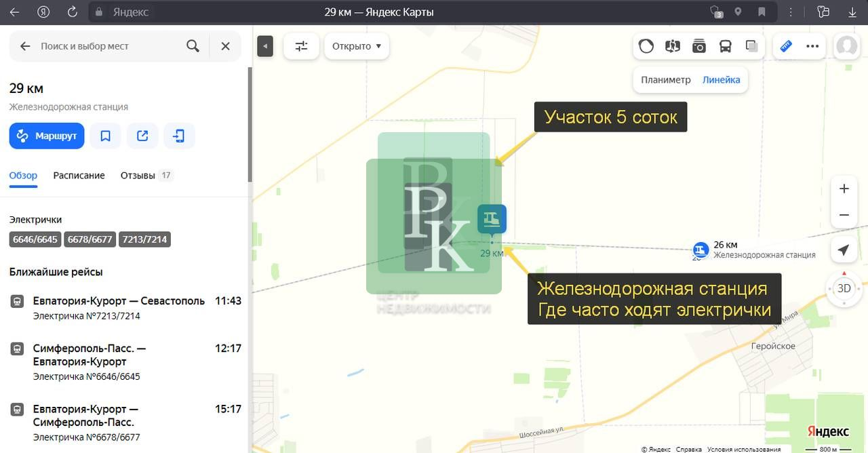Collapse the side panel with the arrow toggle
The width and height of the screenshot is (868, 453).
click(265, 46)
